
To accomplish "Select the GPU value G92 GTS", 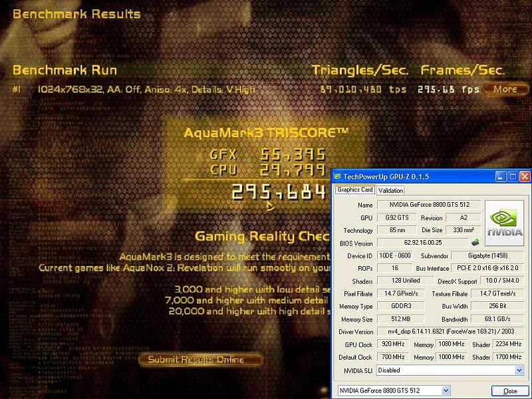I will pos(397,217).
